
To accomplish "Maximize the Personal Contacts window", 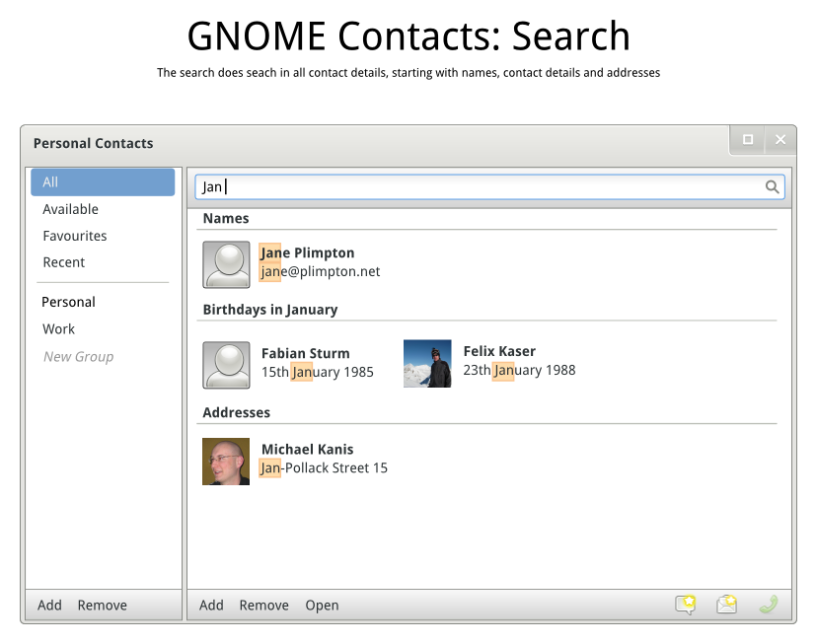I will coord(748,140).
